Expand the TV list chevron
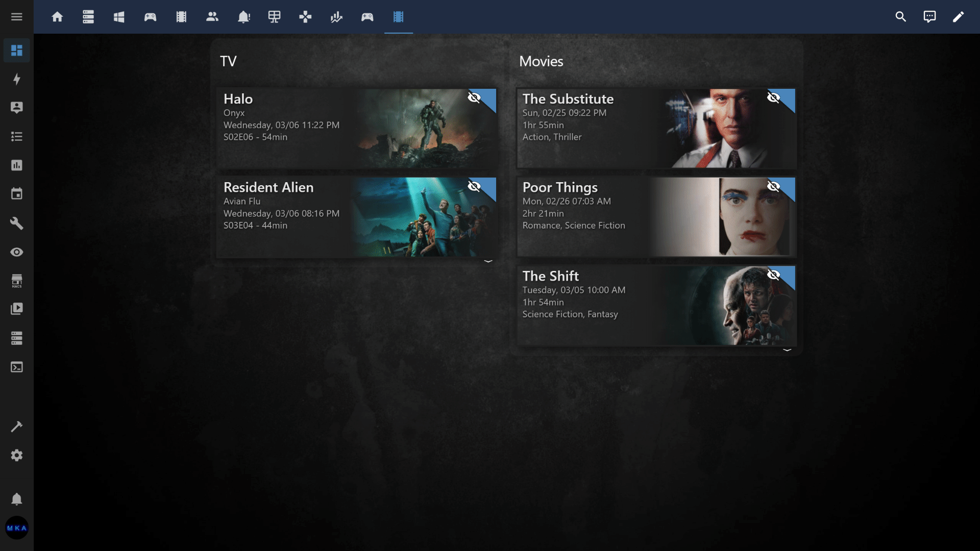980x551 pixels. (x=488, y=261)
